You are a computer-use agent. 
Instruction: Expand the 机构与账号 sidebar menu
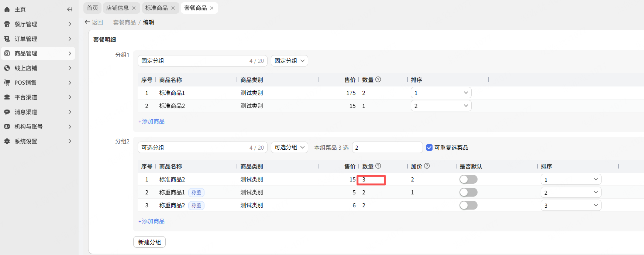[x=70, y=126]
